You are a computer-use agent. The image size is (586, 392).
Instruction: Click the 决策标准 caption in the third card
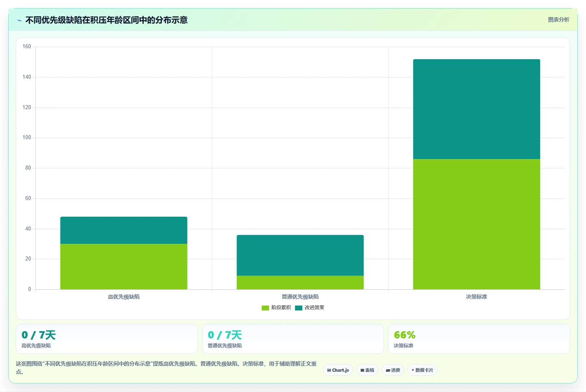click(403, 346)
